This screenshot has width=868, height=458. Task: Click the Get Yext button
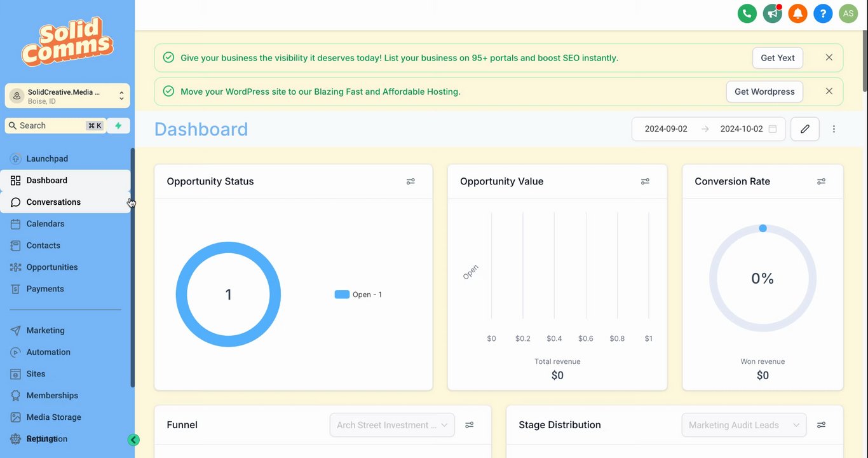point(778,58)
